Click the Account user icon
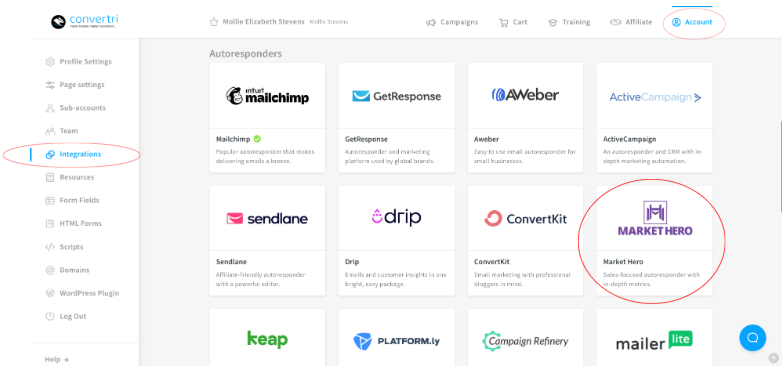 click(x=676, y=22)
